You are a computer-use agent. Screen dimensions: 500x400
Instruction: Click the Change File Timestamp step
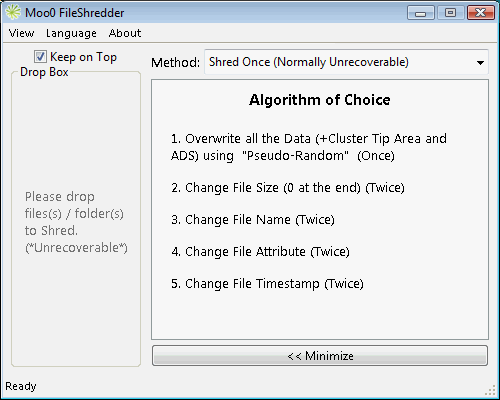[267, 284]
